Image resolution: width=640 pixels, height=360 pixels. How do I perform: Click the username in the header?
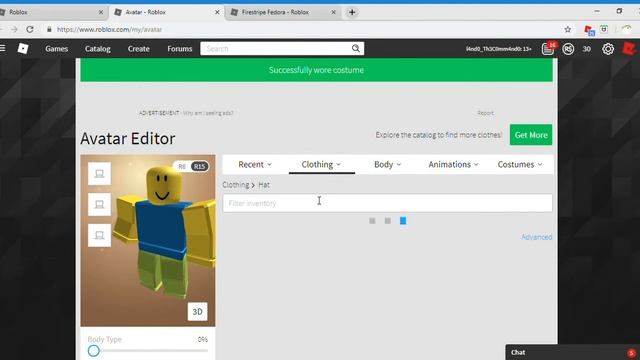point(498,49)
